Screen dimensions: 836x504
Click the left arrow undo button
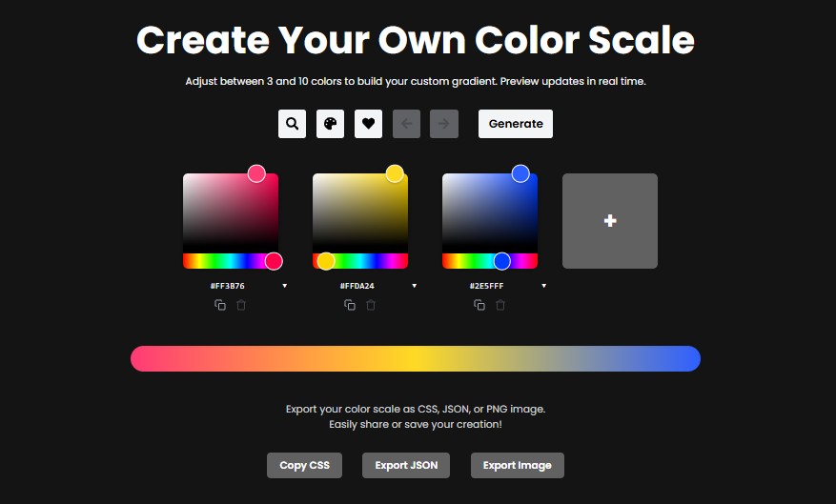[406, 124]
